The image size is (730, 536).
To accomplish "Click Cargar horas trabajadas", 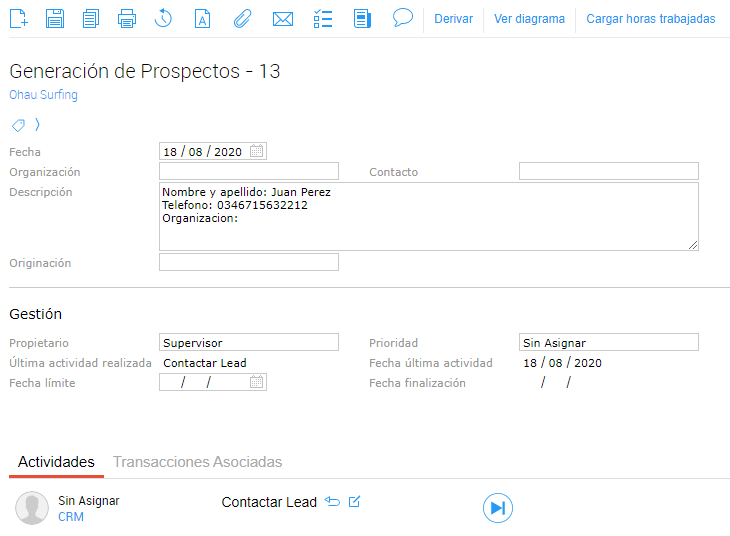I will click(650, 19).
